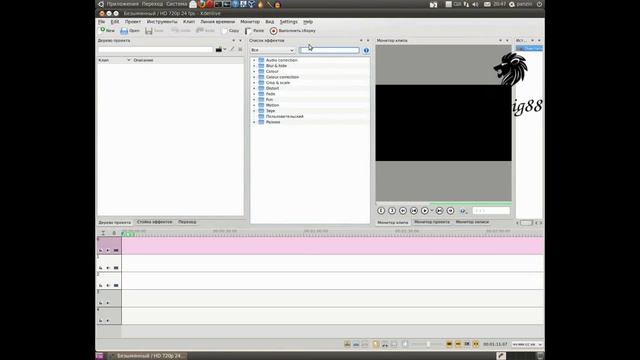The height and width of the screenshot is (360, 640).
Task: Click the clip monitor timecode field
Action: click(491, 211)
